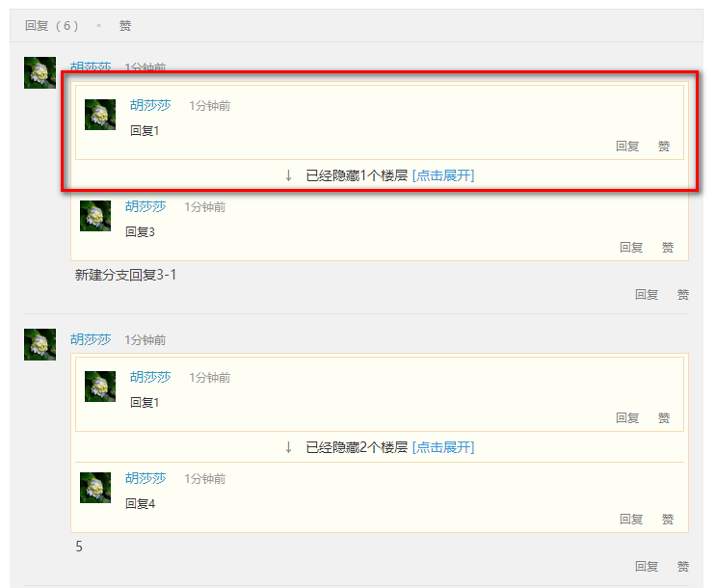The height and width of the screenshot is (588, 716).
Task: Expand the hidden 1 floor via 点击展开
Action: coord(443,175)
